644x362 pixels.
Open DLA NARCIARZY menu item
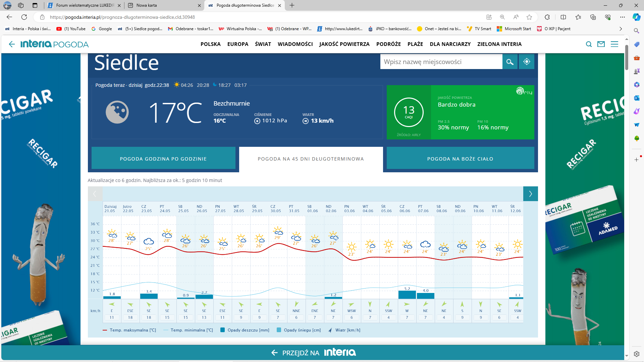[450, 44]
